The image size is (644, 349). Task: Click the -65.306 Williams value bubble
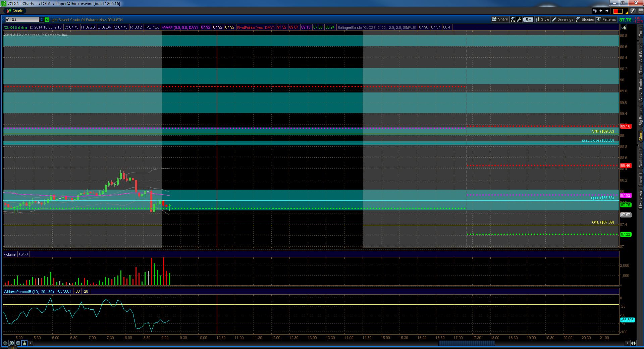click(x=627, y=320)
